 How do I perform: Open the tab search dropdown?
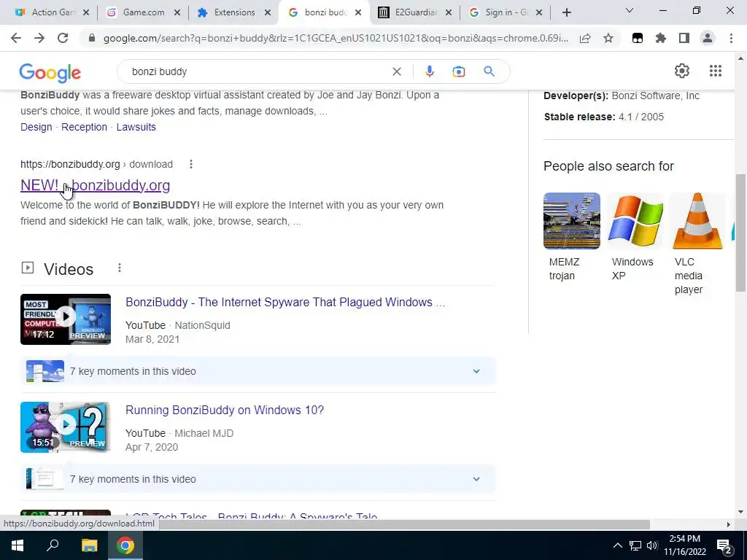[630, 10]
